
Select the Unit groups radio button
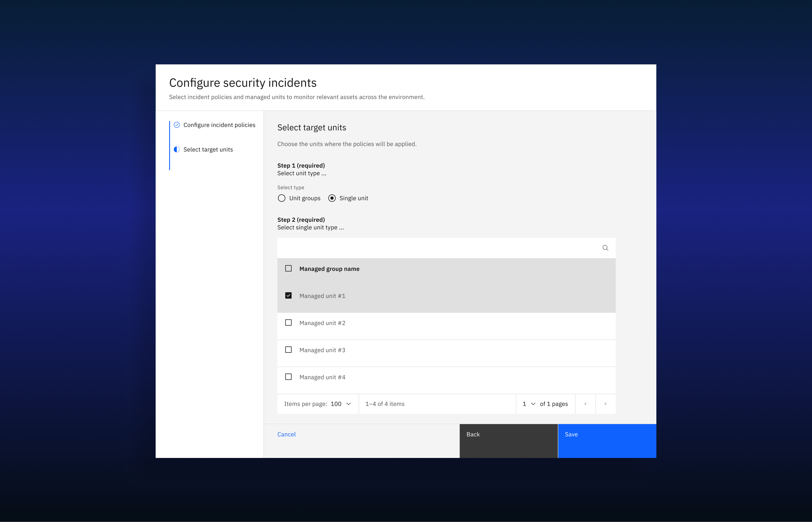click(x=281, y=198)
